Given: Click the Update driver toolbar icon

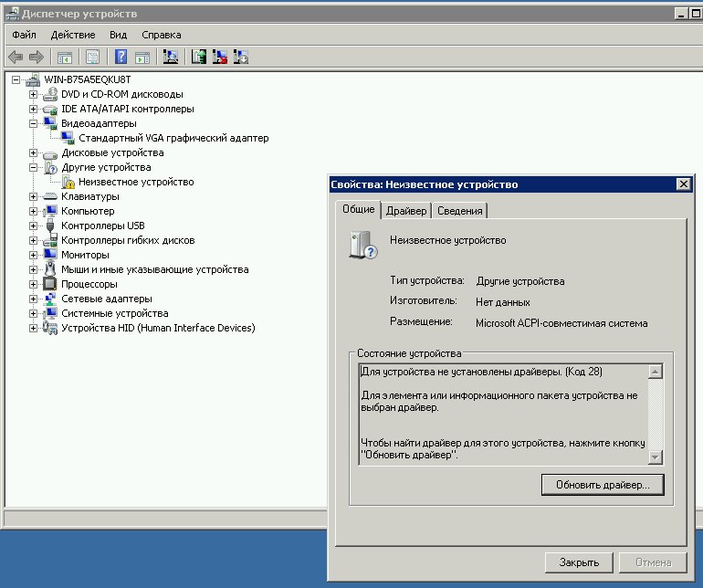Looking at the screenshot, I should click(199, 57).
